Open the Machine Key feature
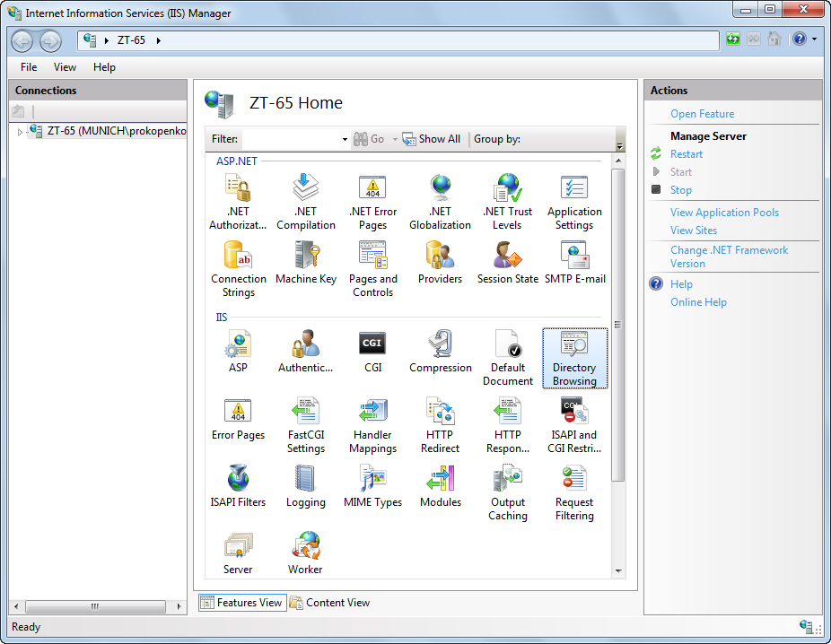This screenshot has width=831, height=644. point(306,263)
